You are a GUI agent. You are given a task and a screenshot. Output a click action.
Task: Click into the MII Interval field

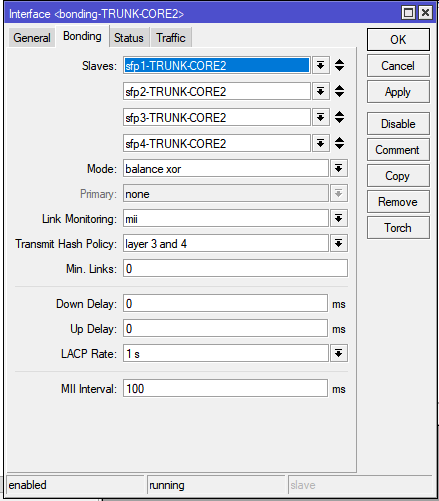[x=225, y=388]
